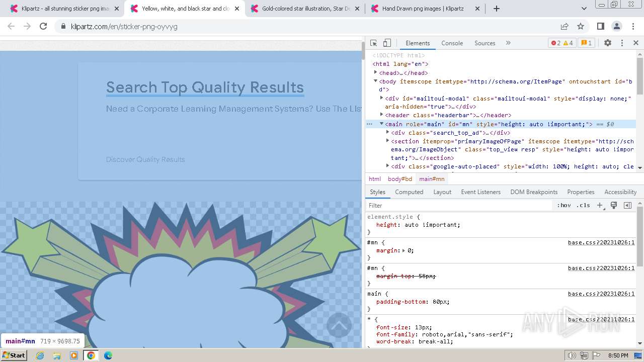The image size is (644, 362).
Task: Open the Properties pane tab
Action: click(x=581, y=192)
